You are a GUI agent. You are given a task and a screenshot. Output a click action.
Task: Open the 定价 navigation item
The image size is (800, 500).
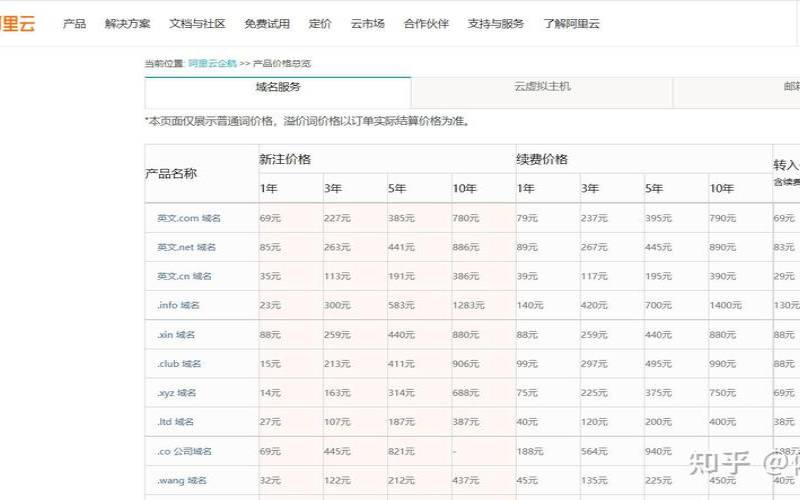tap(320, 23)
